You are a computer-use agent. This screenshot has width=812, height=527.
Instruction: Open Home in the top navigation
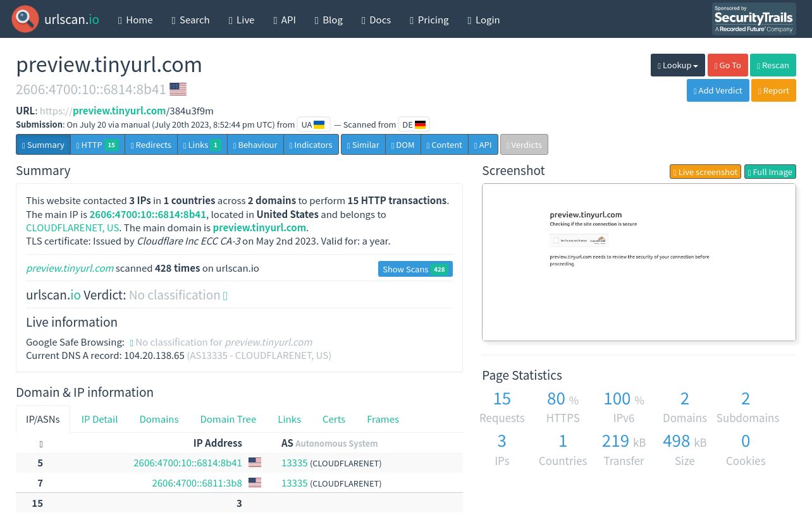135,20
